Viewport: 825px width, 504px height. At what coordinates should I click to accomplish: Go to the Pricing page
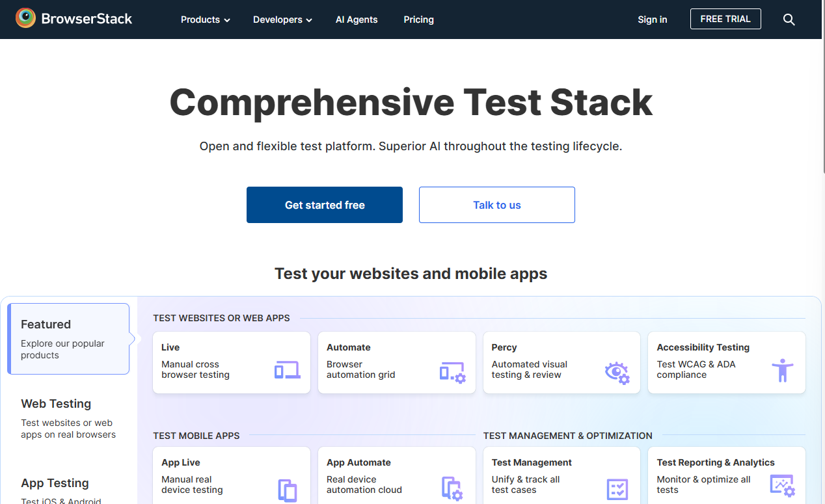[x=418, y=20]
